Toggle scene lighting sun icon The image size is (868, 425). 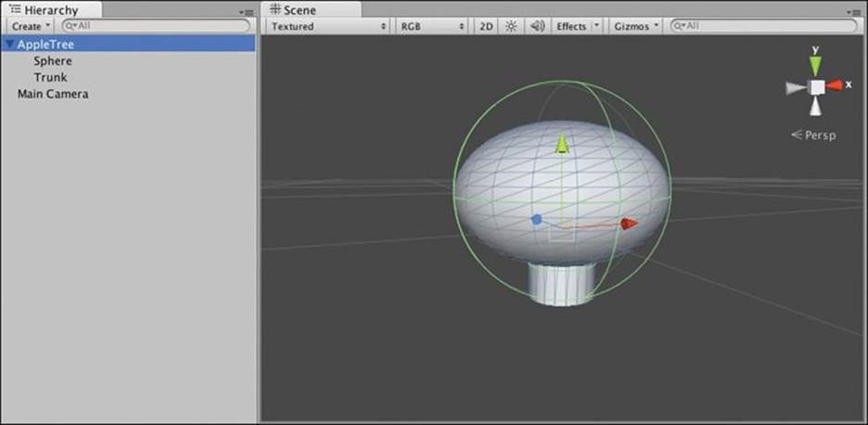[511, 26]
